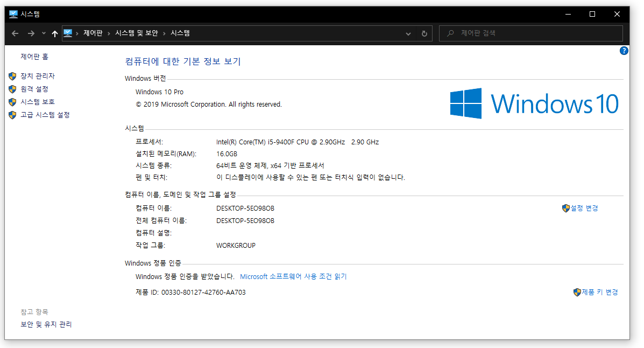Select the pen and touch status text
This screenshot has height=348, width=644.
point(310,177)
